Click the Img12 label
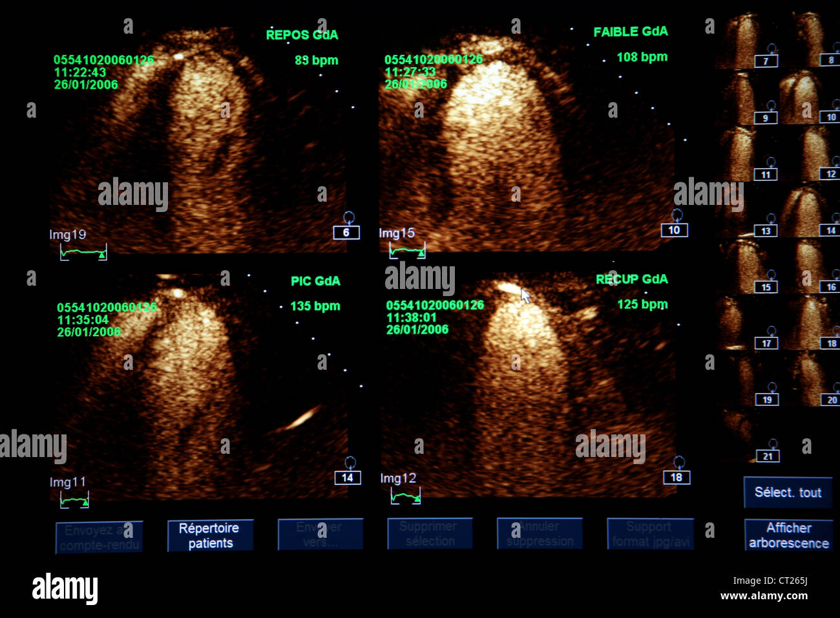 tap(398, 478)
